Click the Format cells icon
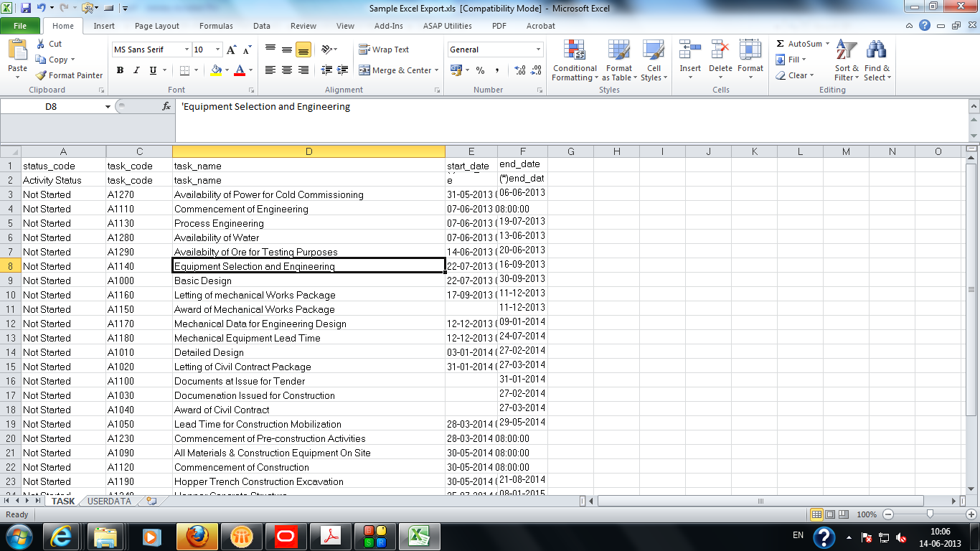Viewport: 980px width, 551px height. coord(750,50)
